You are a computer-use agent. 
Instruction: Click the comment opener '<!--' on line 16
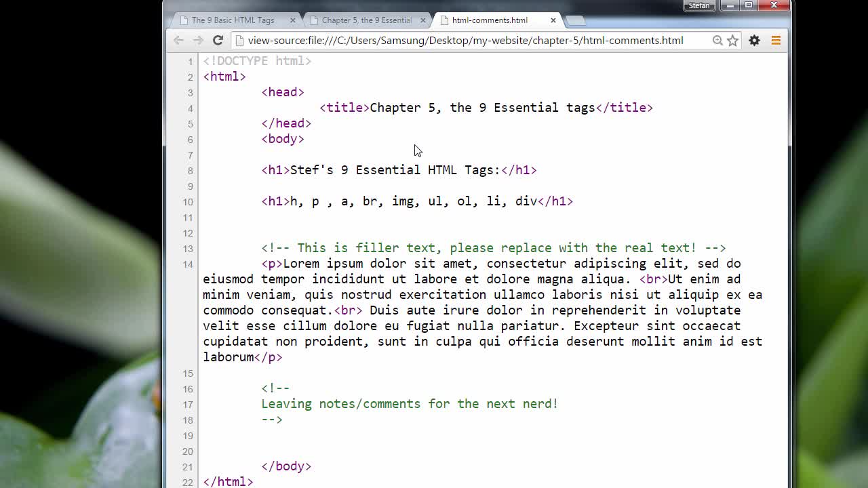(x=275, y=388)
